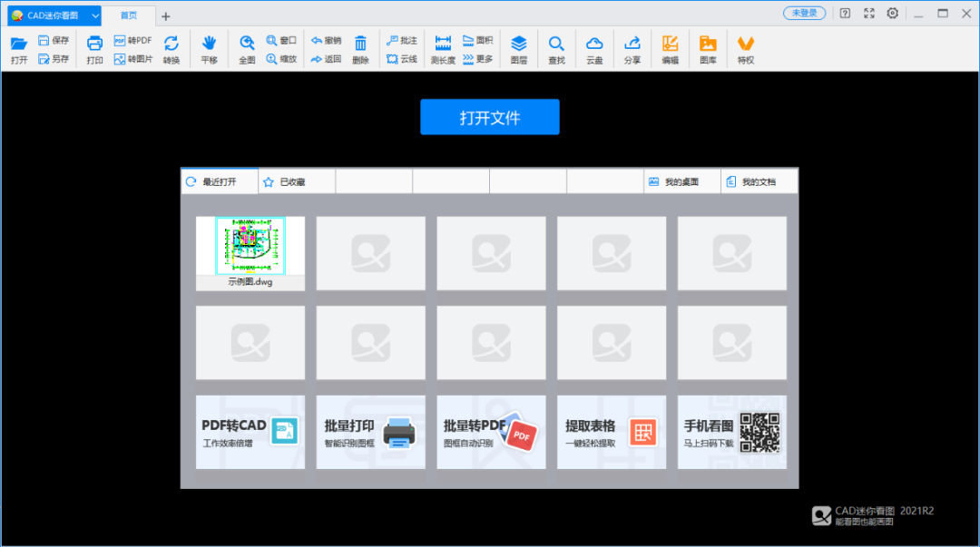Screen dimensions: 980x547
Task: Expand the 更多 measurement tools
Action: point(478,59)
